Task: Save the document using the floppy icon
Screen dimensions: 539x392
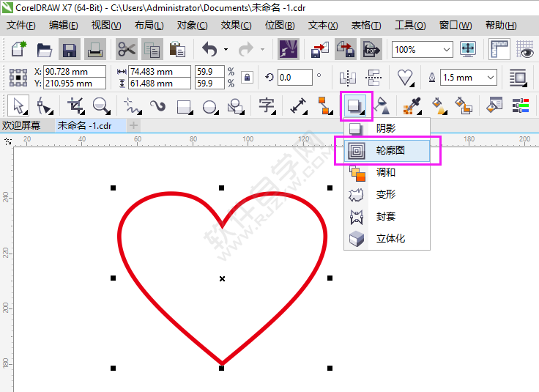Action: (70, 50)
